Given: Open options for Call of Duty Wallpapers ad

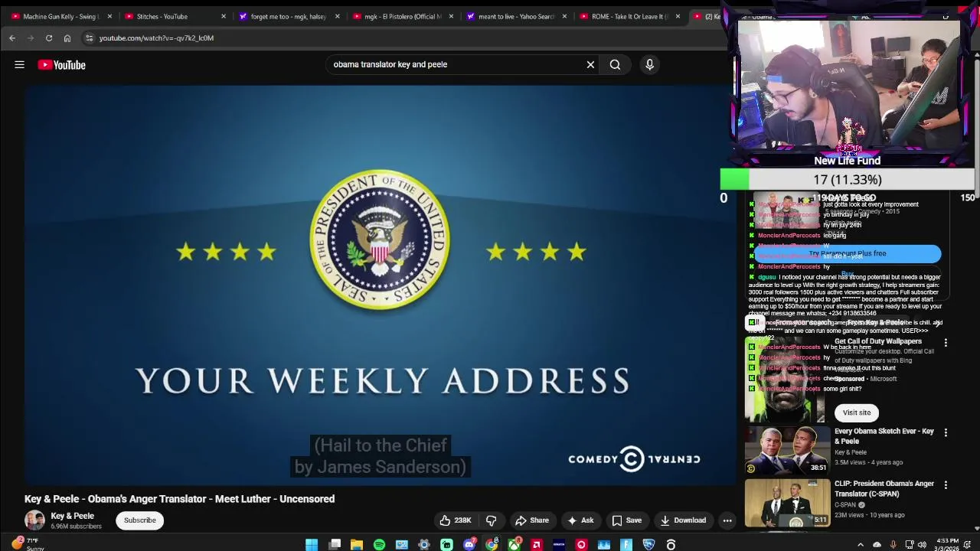Looking at the screenshot, I should click(x=946, y=343).
